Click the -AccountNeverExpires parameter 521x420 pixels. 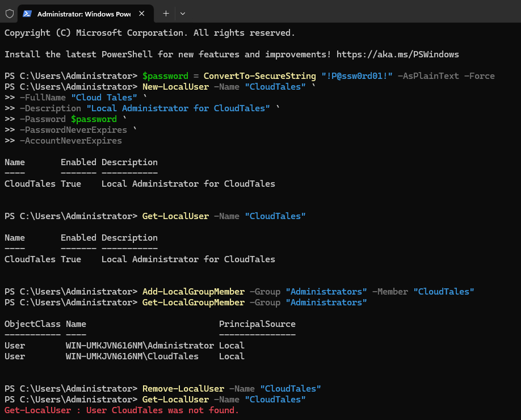click(x=71, y=141)
